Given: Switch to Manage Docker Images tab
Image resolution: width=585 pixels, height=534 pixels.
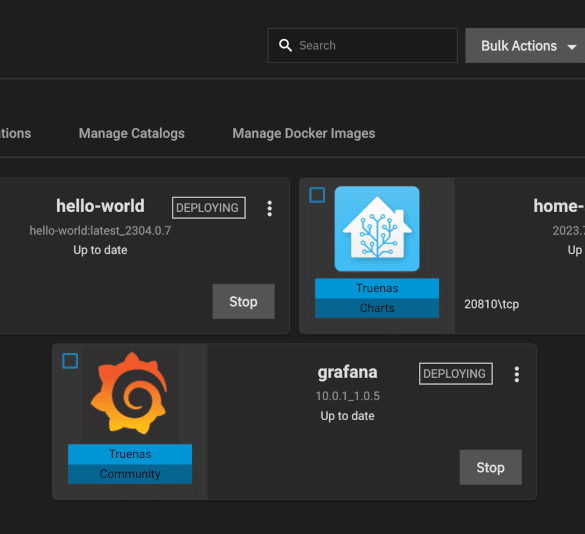Looking at the screenshot, I should [x=304, y=133].
